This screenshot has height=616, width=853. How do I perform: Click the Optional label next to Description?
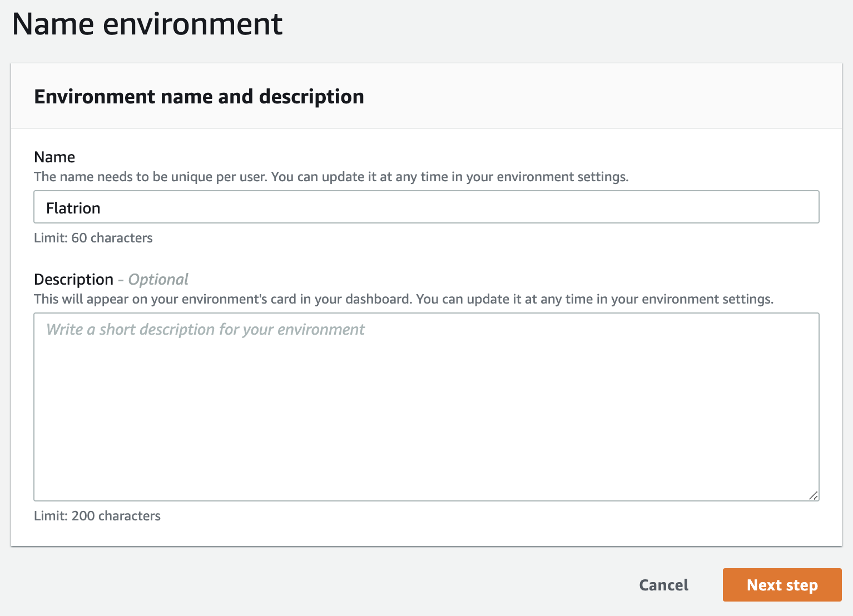pyautogui.click(x=157, y=279)
